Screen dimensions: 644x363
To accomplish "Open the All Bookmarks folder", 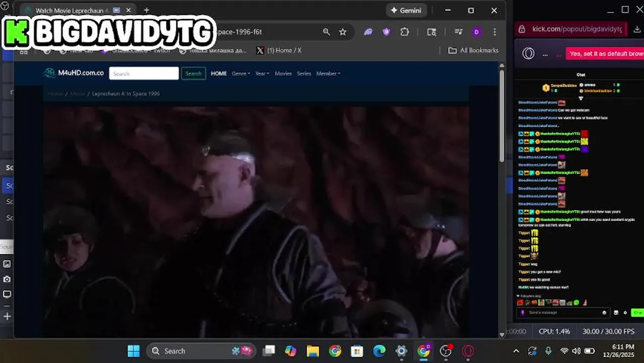I will (473, 50).
